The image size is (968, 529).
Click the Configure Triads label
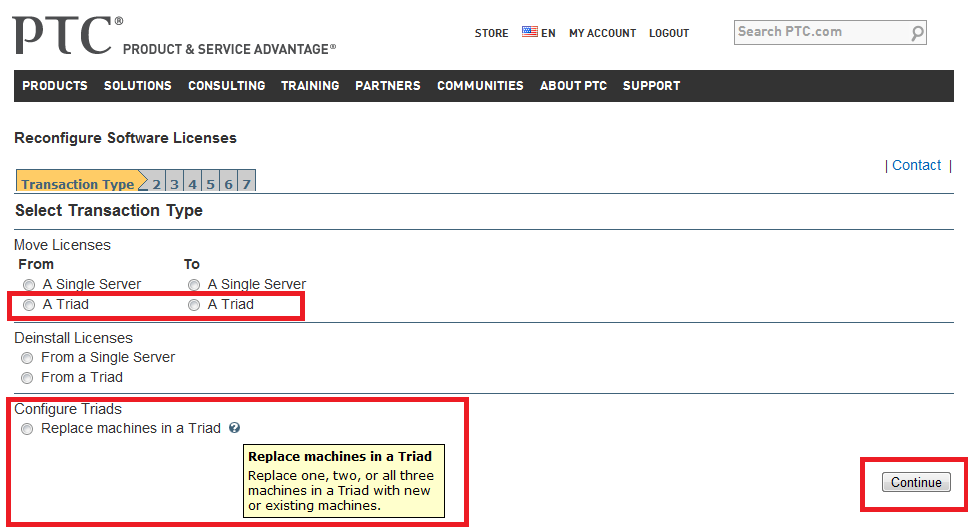[x=68, y=409]
